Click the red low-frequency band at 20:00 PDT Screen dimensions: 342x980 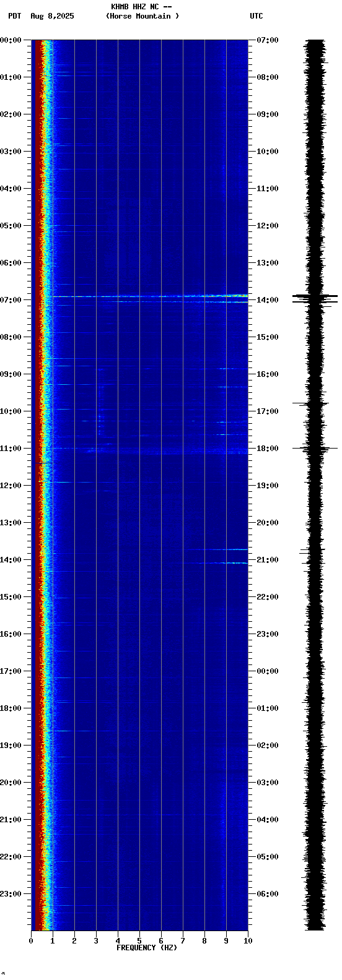click(38, 783)
